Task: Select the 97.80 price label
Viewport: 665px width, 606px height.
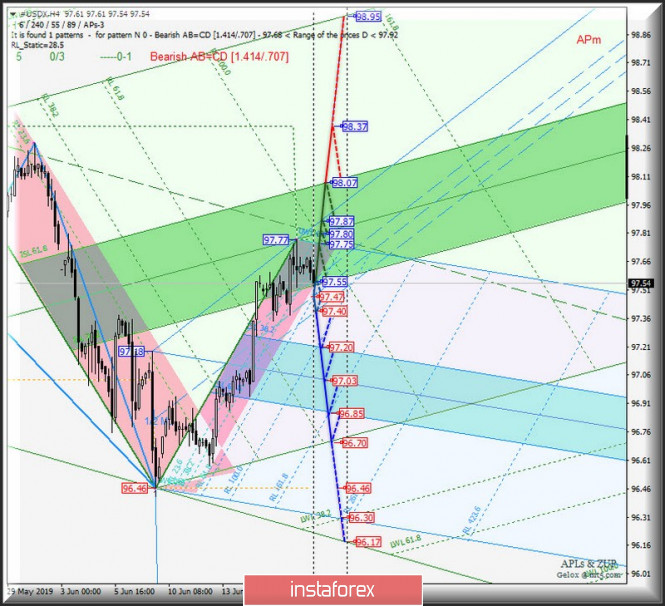Action: (341, 234)
